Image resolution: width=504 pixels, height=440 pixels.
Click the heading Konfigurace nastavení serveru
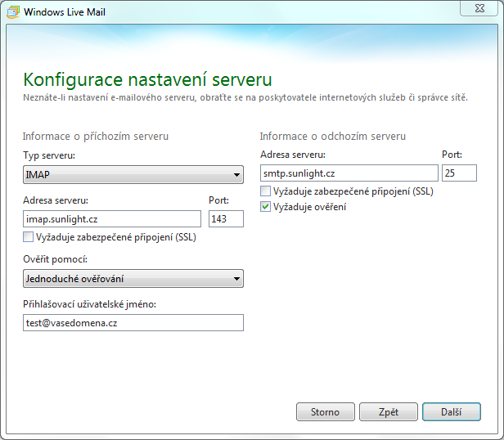tap(147, 79)
